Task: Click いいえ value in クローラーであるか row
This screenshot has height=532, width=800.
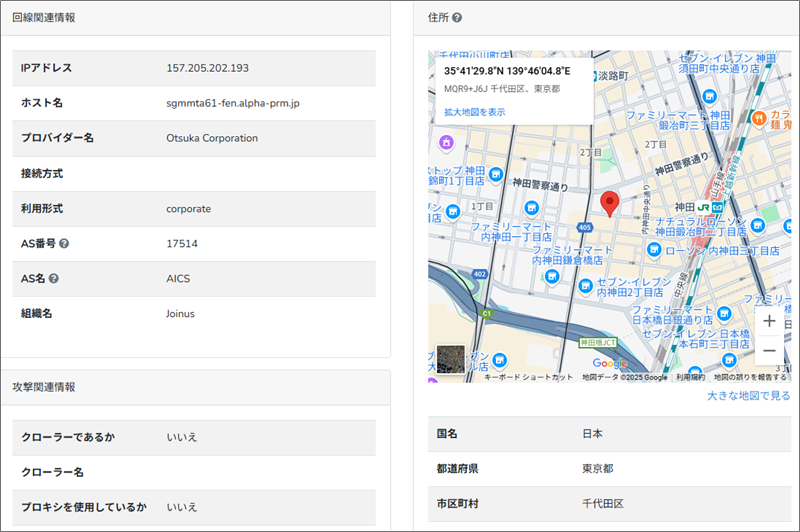Action: [182, 437]
